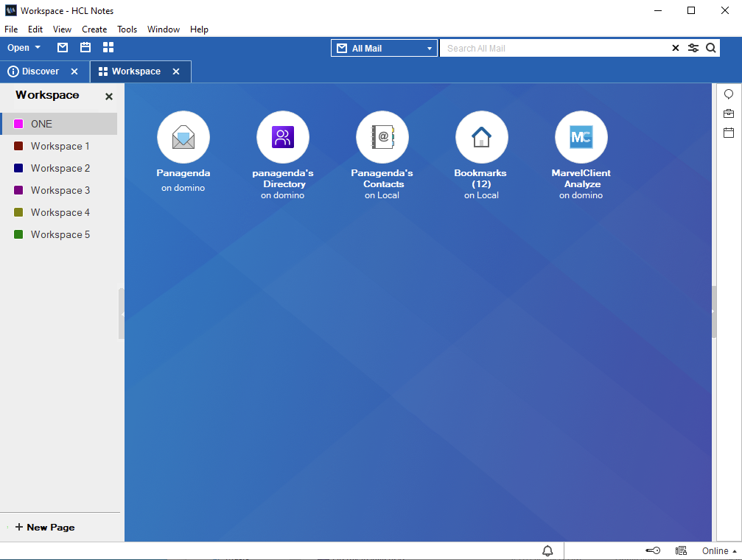742x560 pixels.
Task: Open the Sametime chat sidebar icon
Action: click(x=729, y=94)
